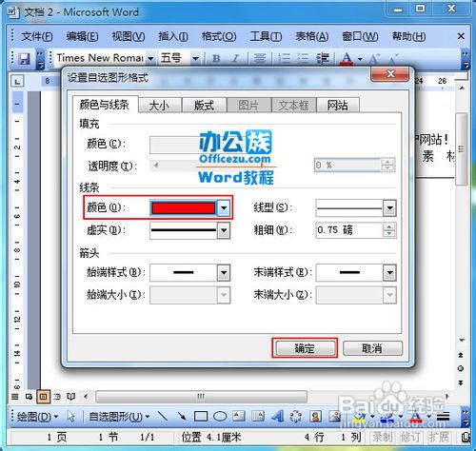Insert WordArt from drawing toolbar
The height and width of the screenshot is (451, 476).
coord(278,416)
